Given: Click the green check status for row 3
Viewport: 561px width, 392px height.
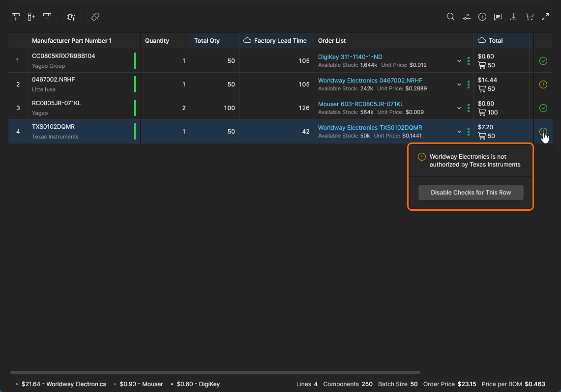Looking at the screenshot, I should 543,108.
